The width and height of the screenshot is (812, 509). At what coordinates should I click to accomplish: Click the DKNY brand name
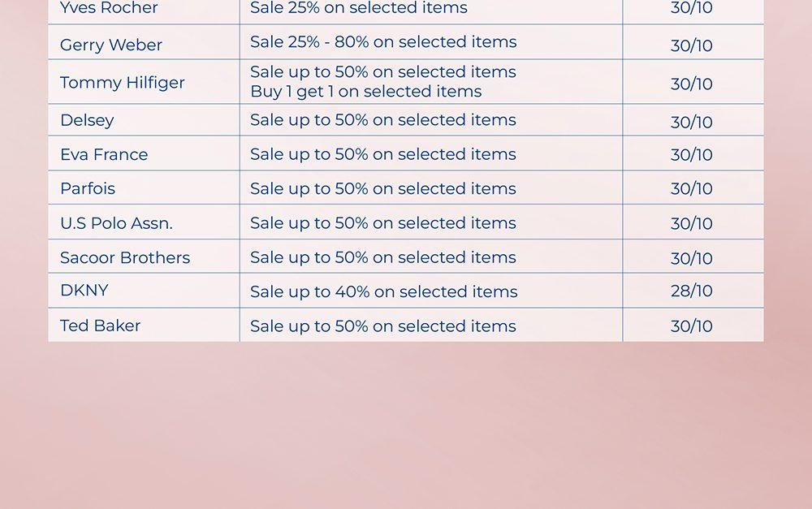pos(84,291)
